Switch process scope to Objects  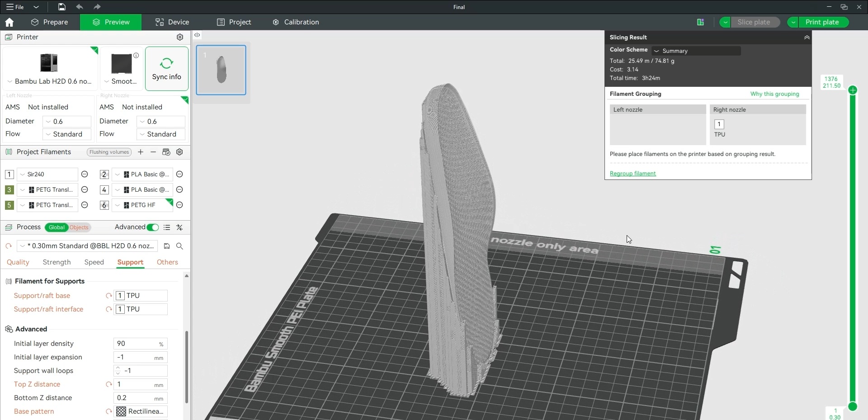tap(79, 227)
